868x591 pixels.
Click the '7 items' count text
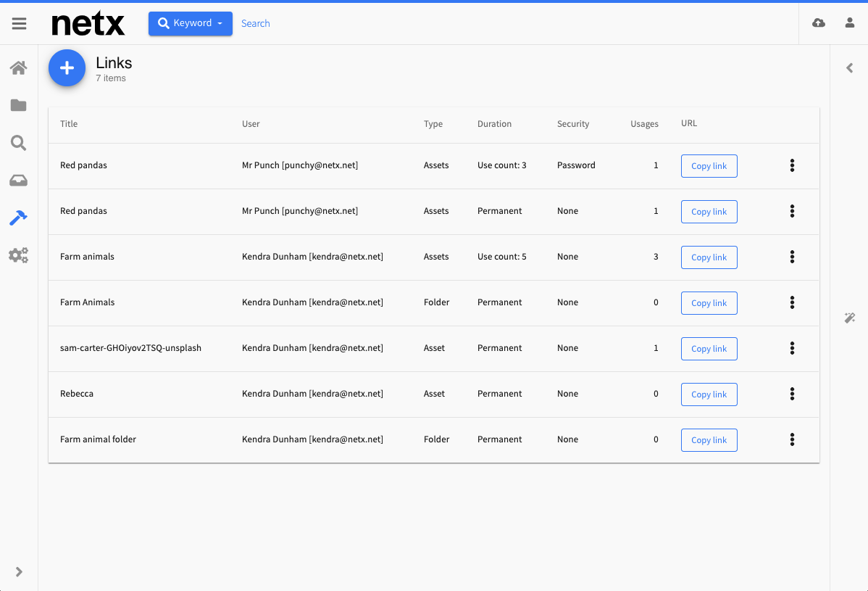pos(111,78)
